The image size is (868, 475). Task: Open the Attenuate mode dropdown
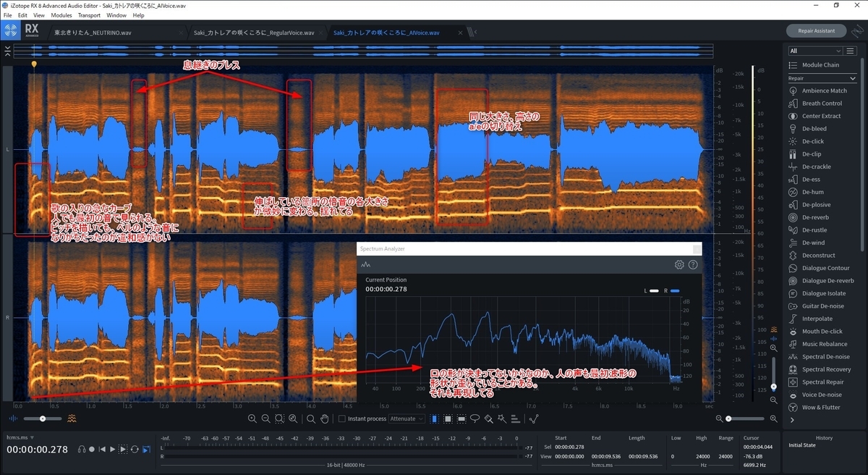click(407, 419)
